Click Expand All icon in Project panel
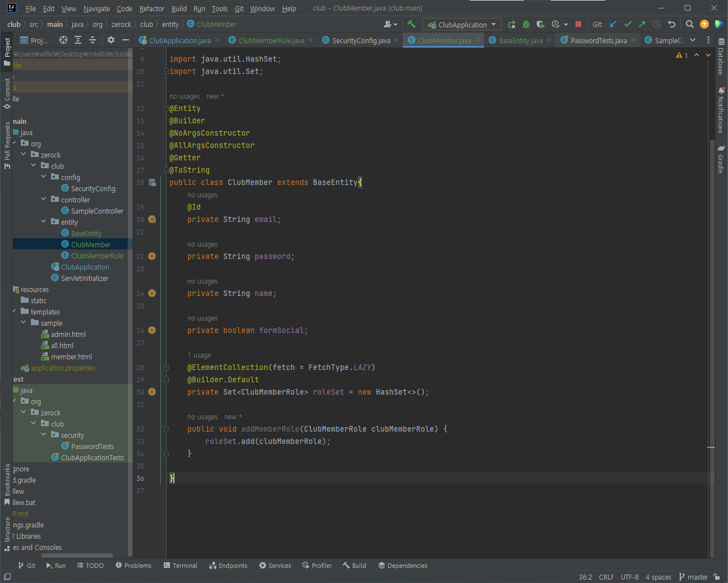 tap(78, 40)
